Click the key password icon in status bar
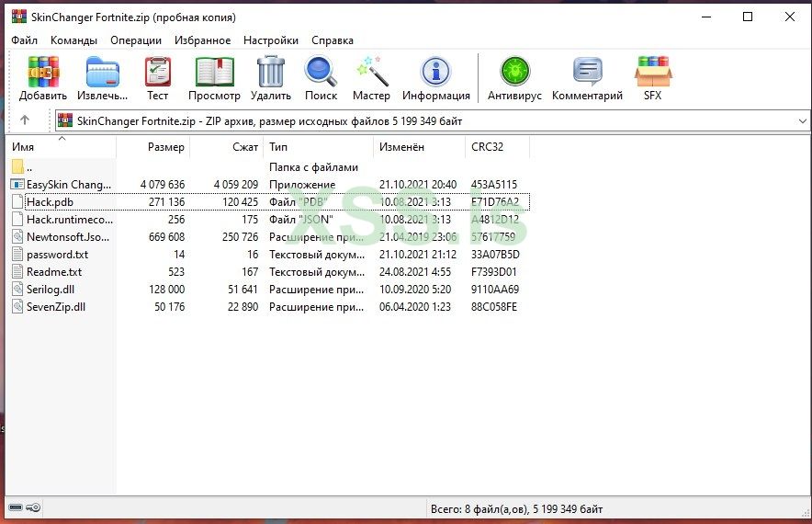The width and height of the screenshot is (812, 524). click(x=33, y=507)
